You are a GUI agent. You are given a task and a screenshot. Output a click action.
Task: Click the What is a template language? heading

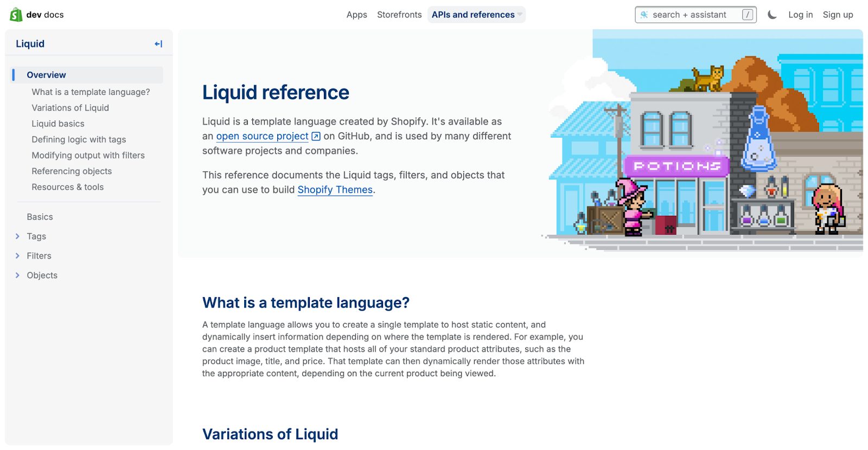click(306, 303)
